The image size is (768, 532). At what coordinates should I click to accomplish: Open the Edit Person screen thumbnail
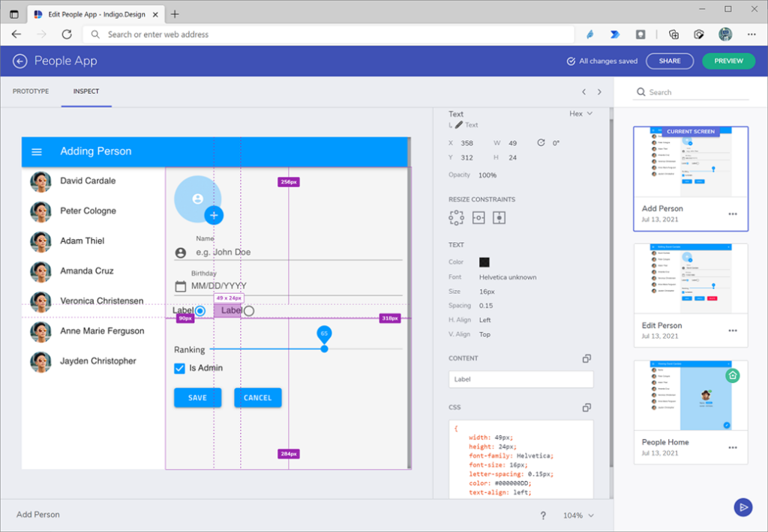[x=690, y=278]
